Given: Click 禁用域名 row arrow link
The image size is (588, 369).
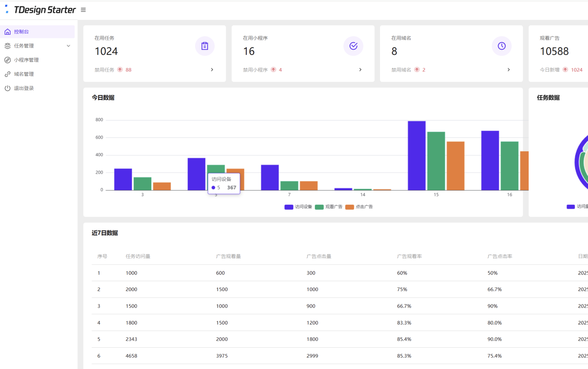Looking at the screenshot, I should (508, 70).
